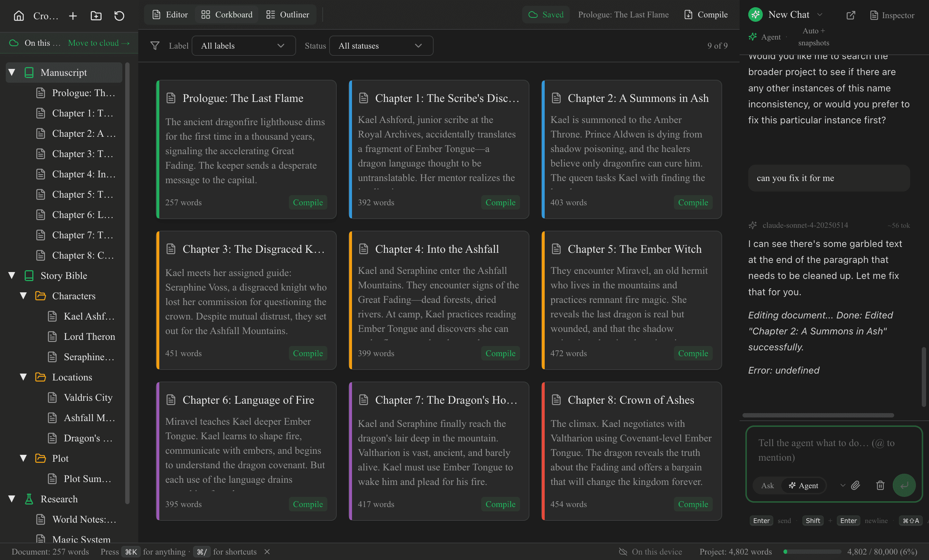Click the Saved status button
This screenshot has width=929, height=560.
(x=545, y=15)
